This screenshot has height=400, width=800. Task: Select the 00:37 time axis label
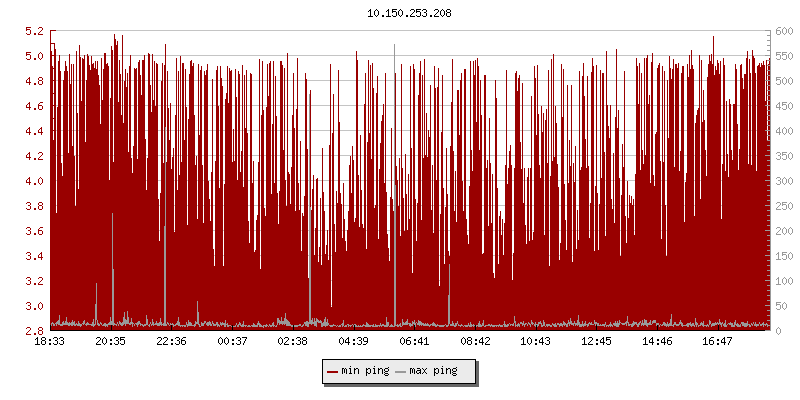click(232, 341)
